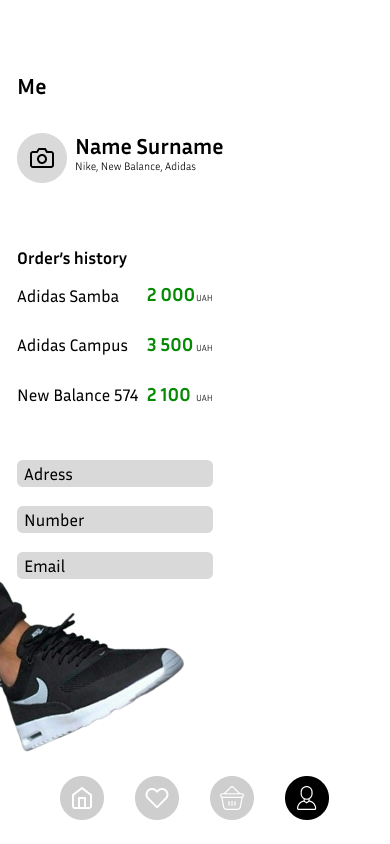
Task: Click the brand list under the name
Action: [135, 167]
